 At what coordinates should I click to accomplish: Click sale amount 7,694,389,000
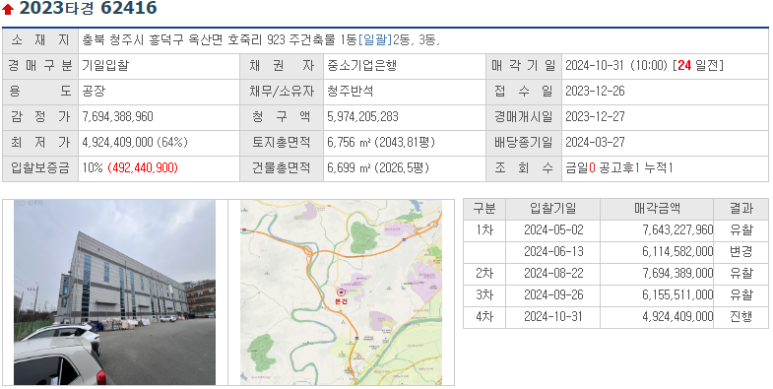coord(678,274)
